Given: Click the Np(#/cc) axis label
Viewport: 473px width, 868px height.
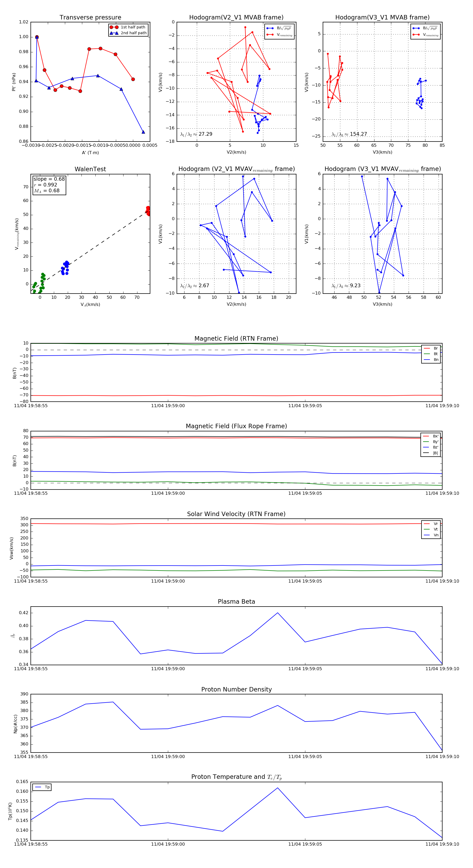Looking at the screenshot, I should coord(15,724).
